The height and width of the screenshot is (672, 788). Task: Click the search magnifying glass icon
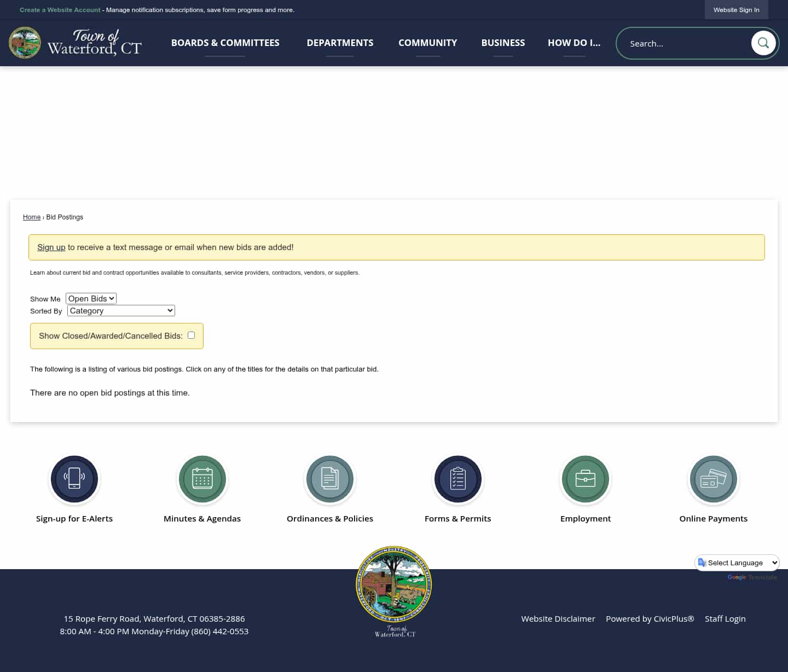763,43
